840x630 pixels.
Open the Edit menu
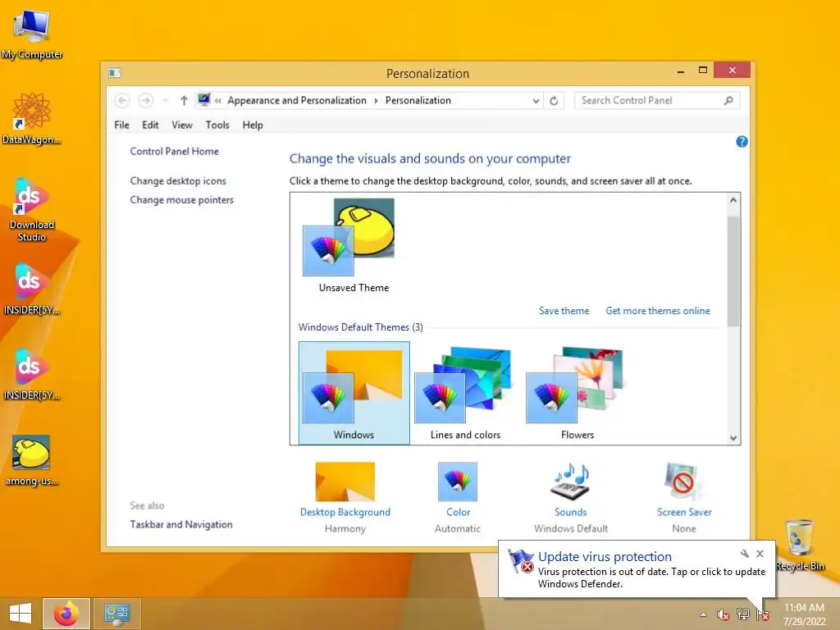[x=150, y=125]
